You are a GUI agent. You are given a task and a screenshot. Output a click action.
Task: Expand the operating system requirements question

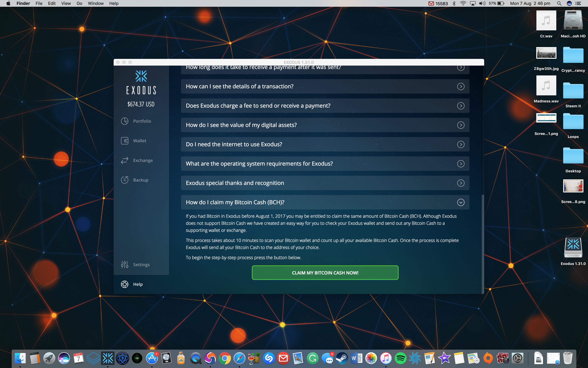click(x=325, y=164)
